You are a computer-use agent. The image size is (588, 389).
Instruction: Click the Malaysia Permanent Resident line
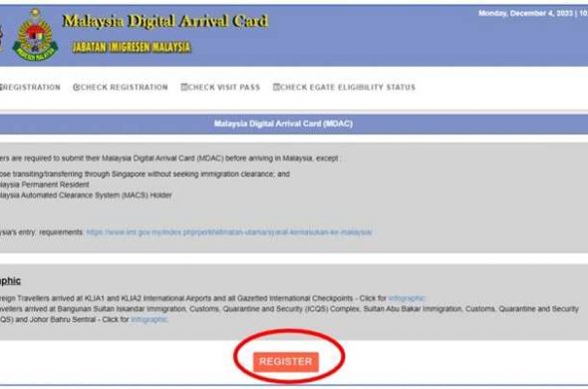(x=44, y=185)
